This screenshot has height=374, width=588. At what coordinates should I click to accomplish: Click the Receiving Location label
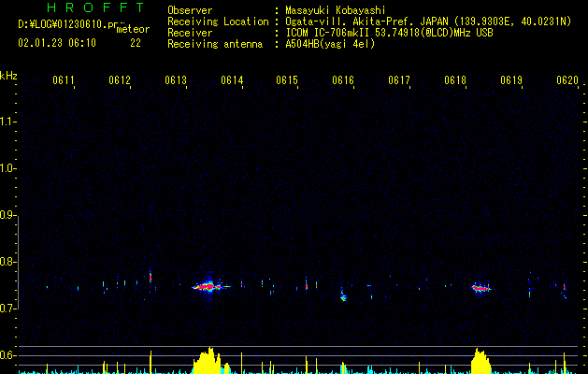(218, 22)
